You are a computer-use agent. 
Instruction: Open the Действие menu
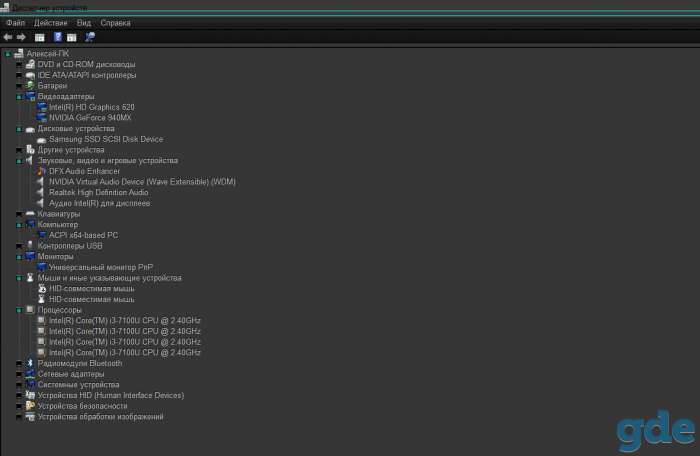point(50,23)
